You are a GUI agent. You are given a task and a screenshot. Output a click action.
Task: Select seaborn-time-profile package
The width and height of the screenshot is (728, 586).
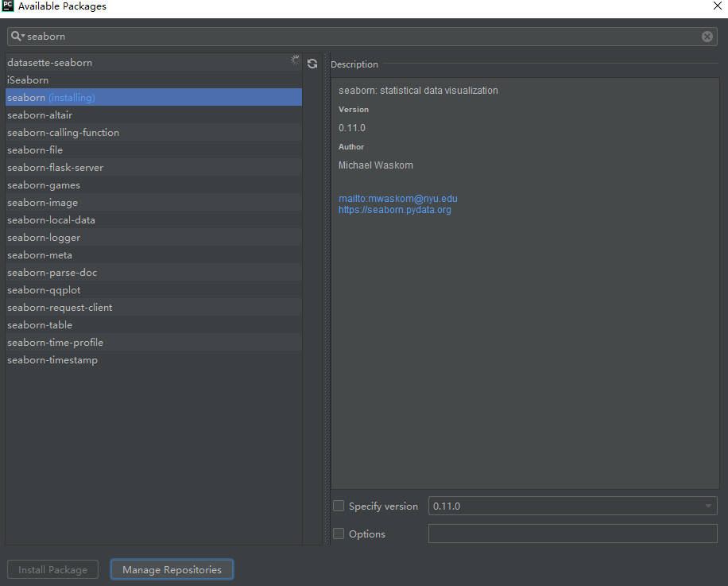tap(153, 342)
